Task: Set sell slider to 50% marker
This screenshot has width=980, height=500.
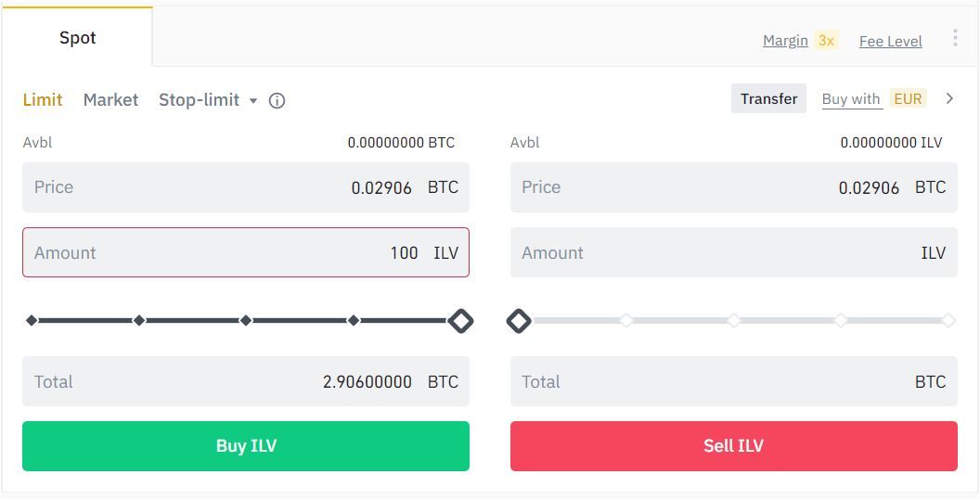Action: [733, 321]
